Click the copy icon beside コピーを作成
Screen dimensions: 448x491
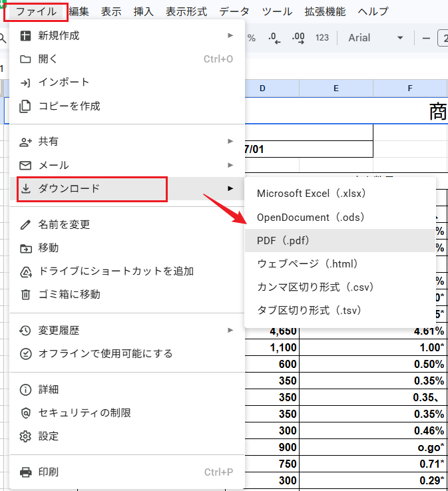[25, 106]
